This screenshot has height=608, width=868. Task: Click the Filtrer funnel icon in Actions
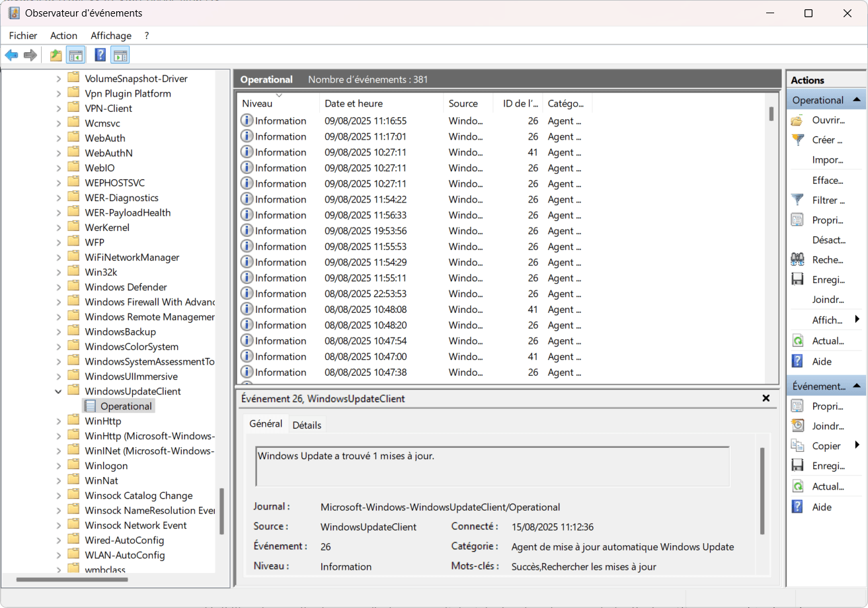point(798,200)
